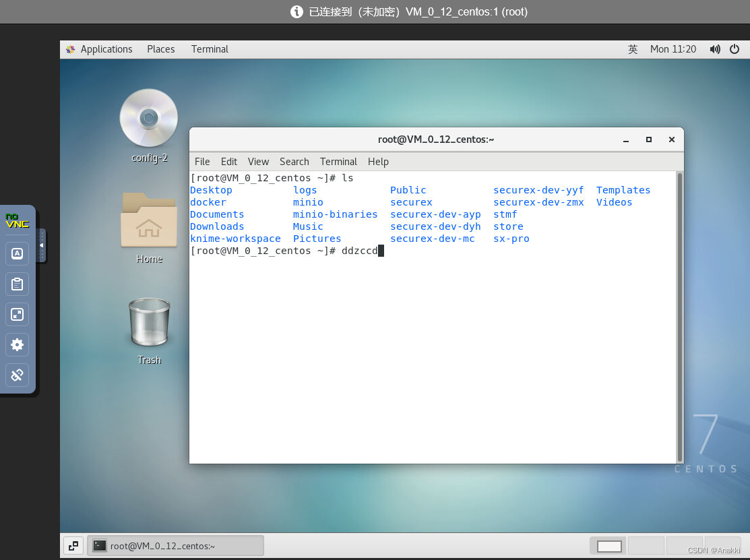Viewport: 750px width, 560px height.
Task: Mute audio via the speaker icon
Action: pyautogui.click(x=714, y=49)
